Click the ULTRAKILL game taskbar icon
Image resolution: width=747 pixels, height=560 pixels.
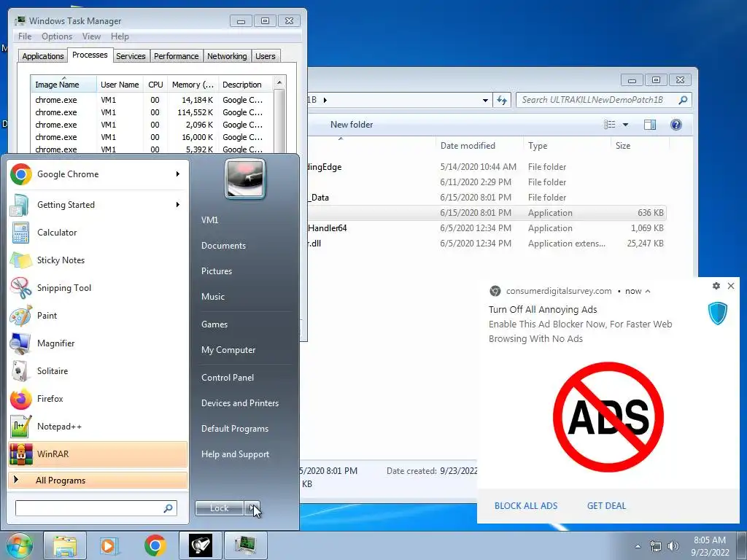(200, 545)
